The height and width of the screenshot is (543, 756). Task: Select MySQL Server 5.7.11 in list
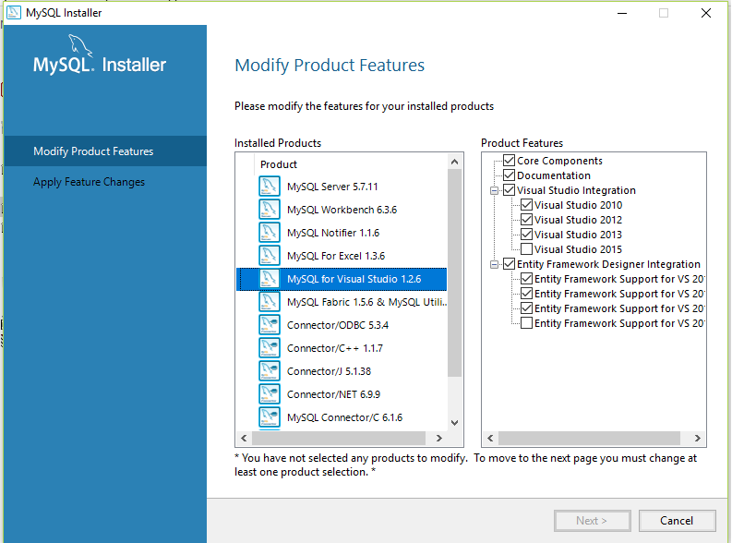(342, 187)
